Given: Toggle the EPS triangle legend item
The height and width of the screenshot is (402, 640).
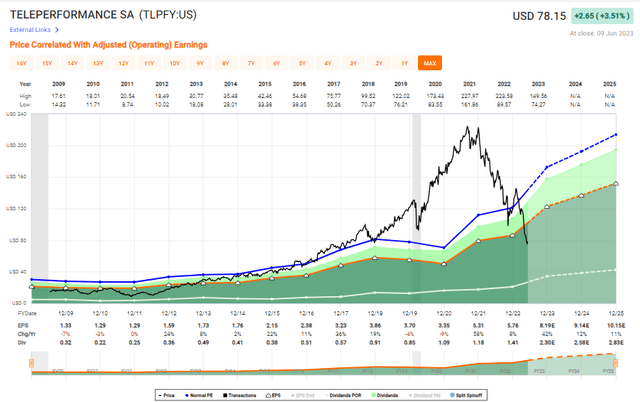Looking at the screenshot, I should (x=273, y=395).
